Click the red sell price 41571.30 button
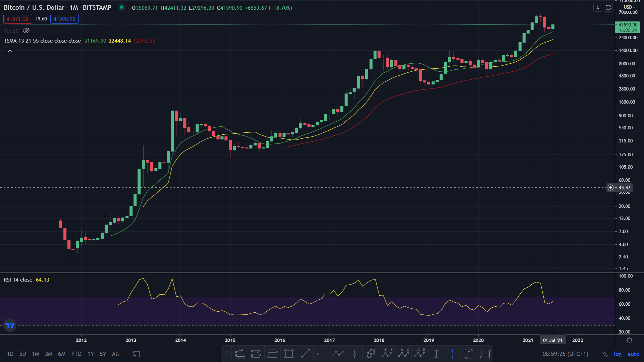 (x=18, y=19)
